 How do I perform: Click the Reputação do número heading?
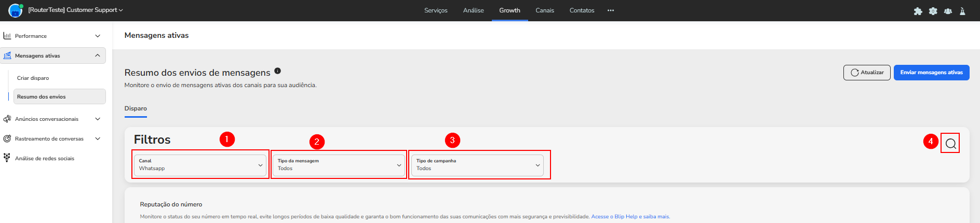tap(171, 204)
